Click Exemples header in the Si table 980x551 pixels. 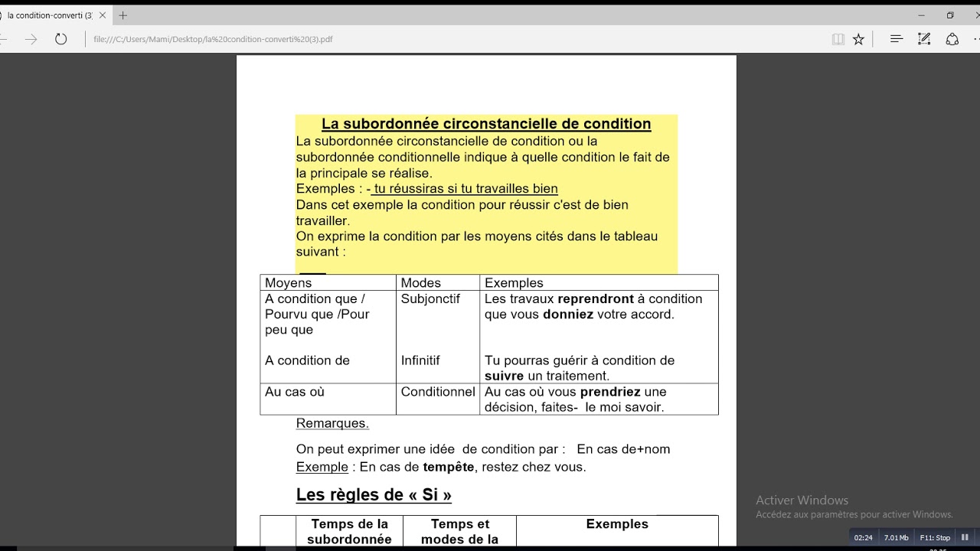617,524
